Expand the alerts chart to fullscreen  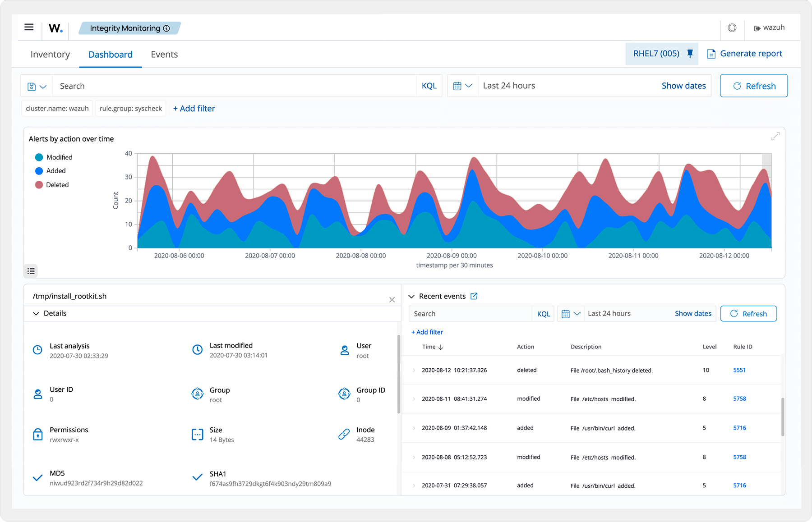click(776, 135)
